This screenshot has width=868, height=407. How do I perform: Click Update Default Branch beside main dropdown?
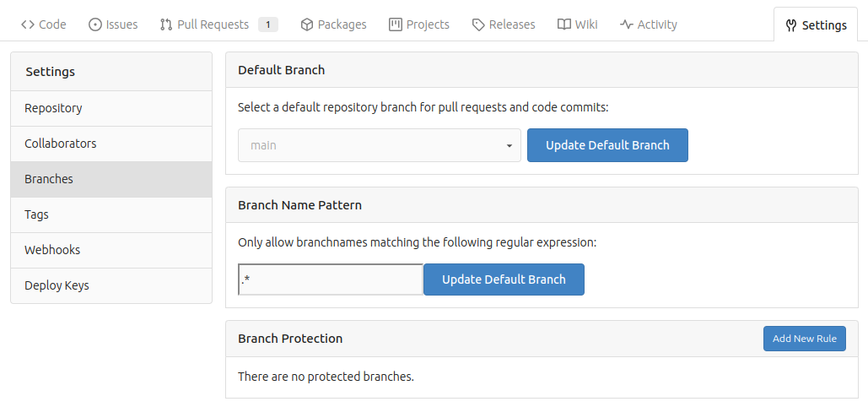(x=607, y=145)
